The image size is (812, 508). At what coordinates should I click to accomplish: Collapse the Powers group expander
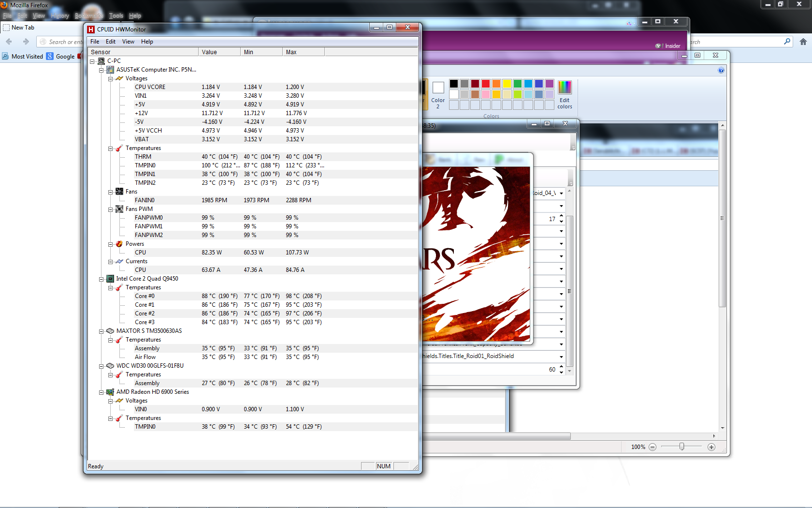(111, 244)
